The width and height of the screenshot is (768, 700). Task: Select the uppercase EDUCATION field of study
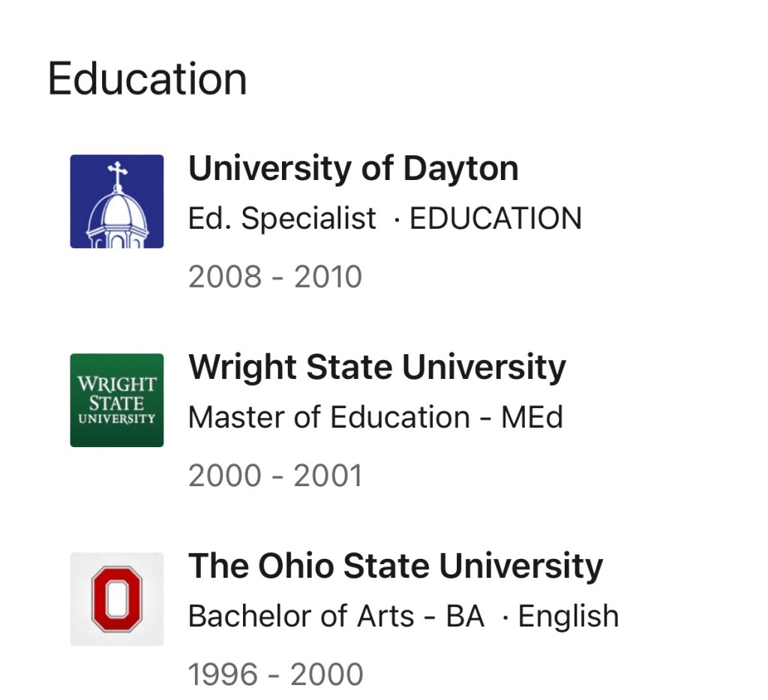tap(496, 218)
